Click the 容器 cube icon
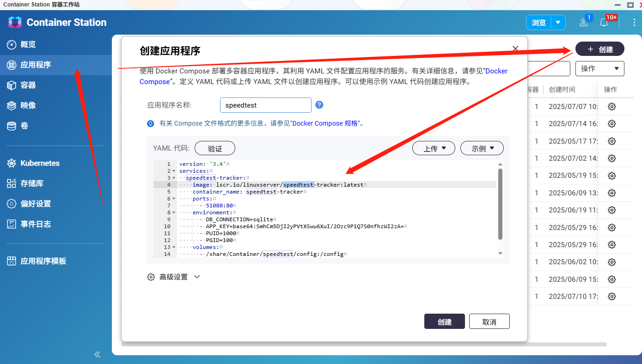642x364 pixels. pos(12,85)
